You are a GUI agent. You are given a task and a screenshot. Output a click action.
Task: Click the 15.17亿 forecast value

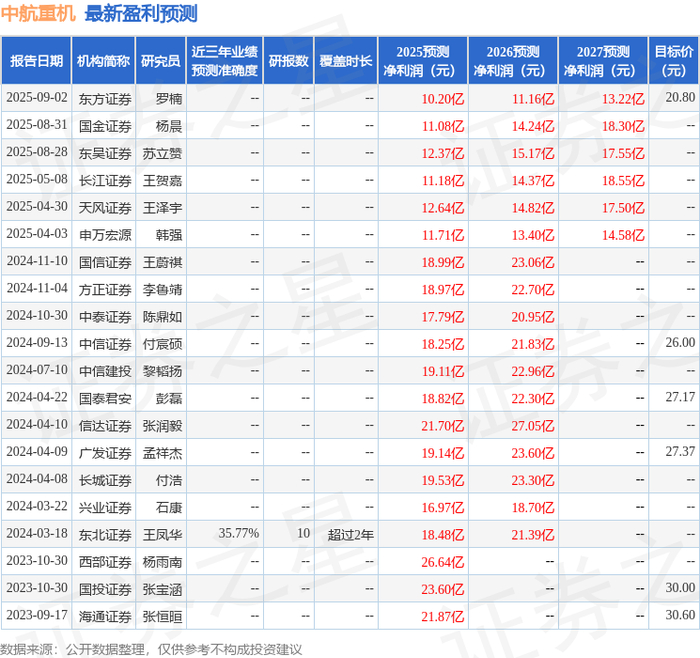[x=533, y=153]
